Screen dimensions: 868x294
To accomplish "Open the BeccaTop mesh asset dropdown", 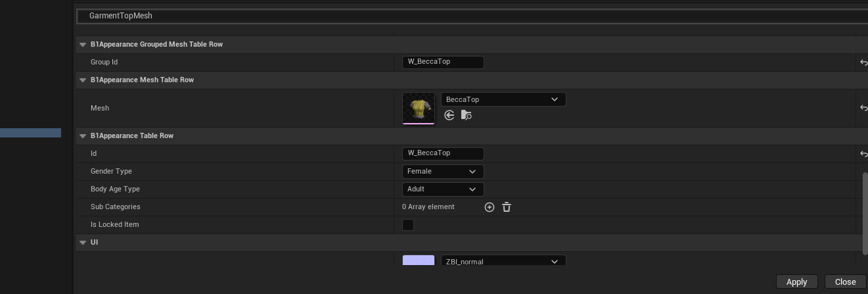I will coord(503,99).
